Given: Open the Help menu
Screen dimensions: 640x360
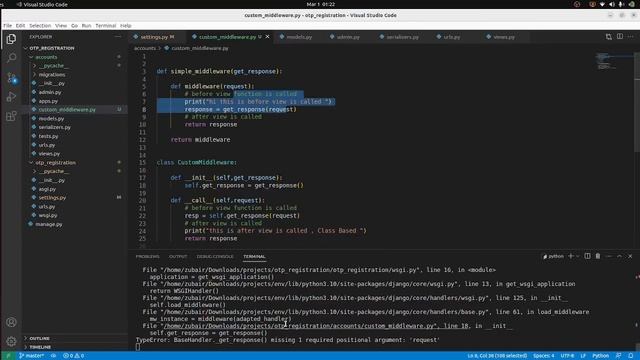Looking at the screenshot, I should 126,25.
